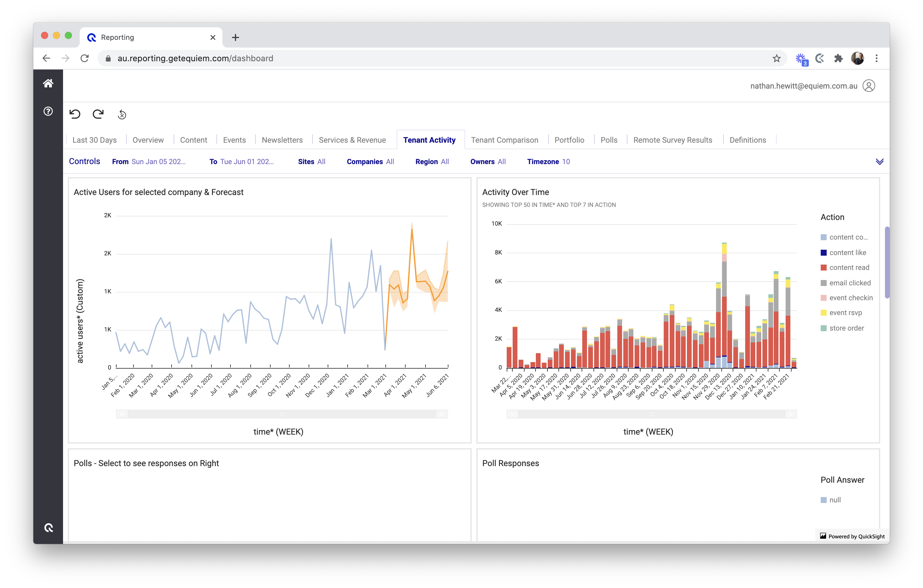923x588 pixels.
Task: Bookmark page with star icon
Action: tap(776, 58)
